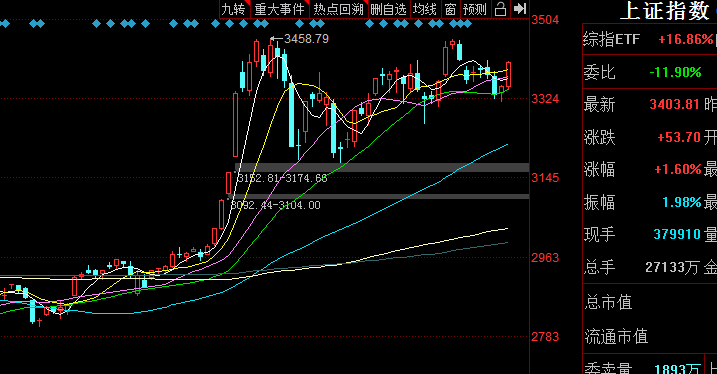Viewport: 717px width, 374px height.
Task: Select the 3152.81-3174.66 gap zone band
Action: coord(382,168)
